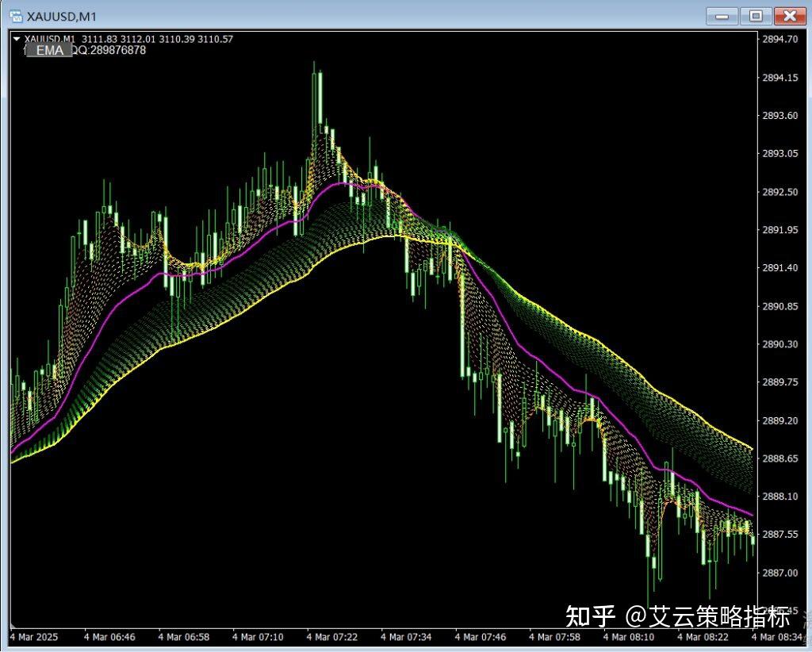Click the 4 Mar 06:58 time label
Viewport: 812px width, 652px height.
[184, 637]
